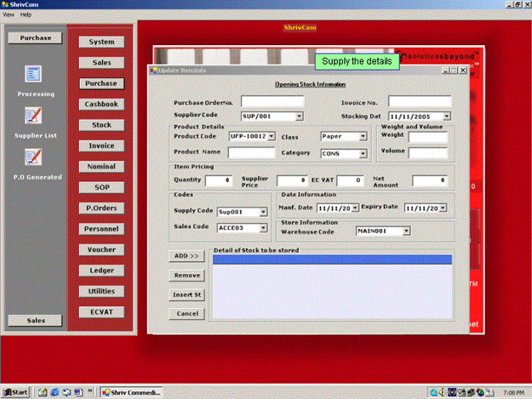
Task: Open the ECVAT module
Action: (101, 312)
